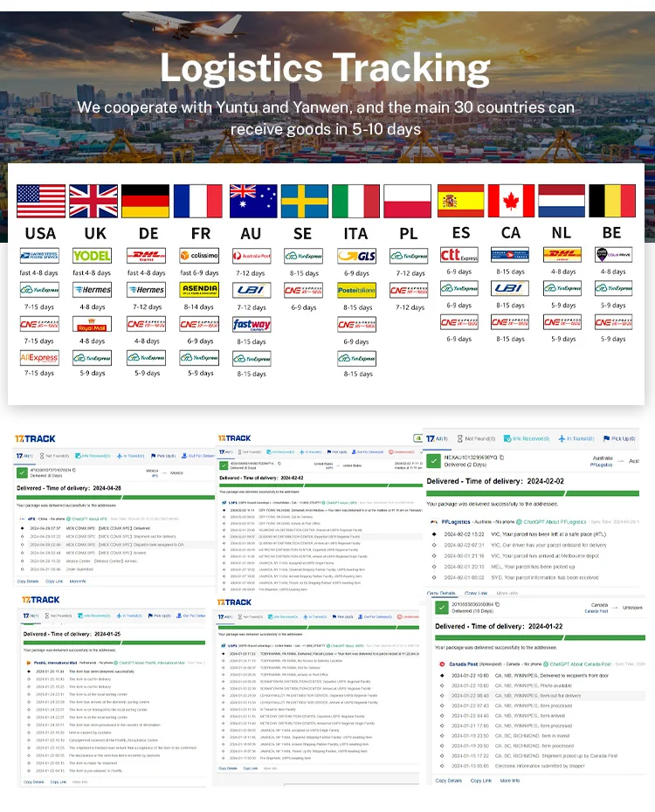Select the German flag above DE
The image size is (655, 812).
146,201
